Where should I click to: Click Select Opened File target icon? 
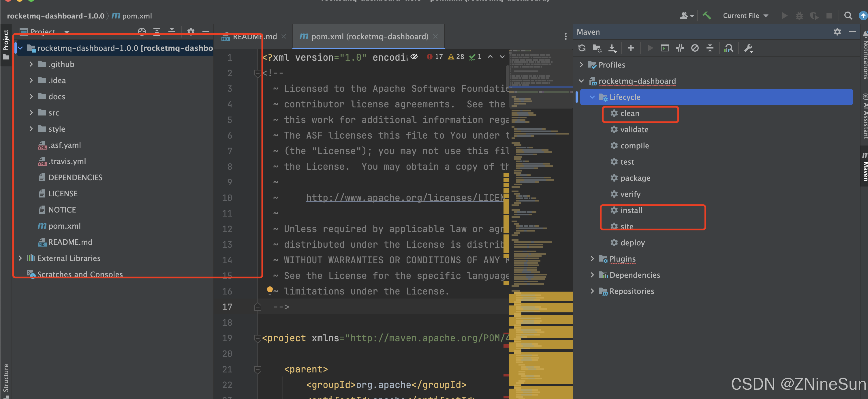[142, 32]
